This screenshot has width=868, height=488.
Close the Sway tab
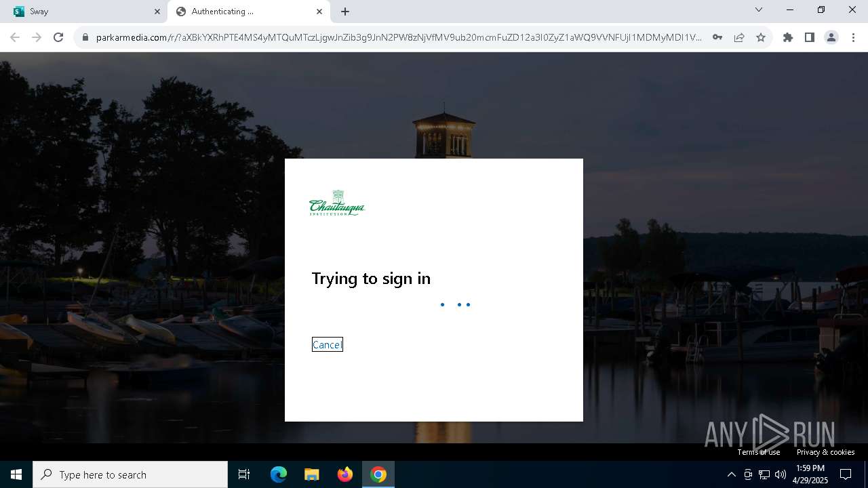click(x=157, y=12)
